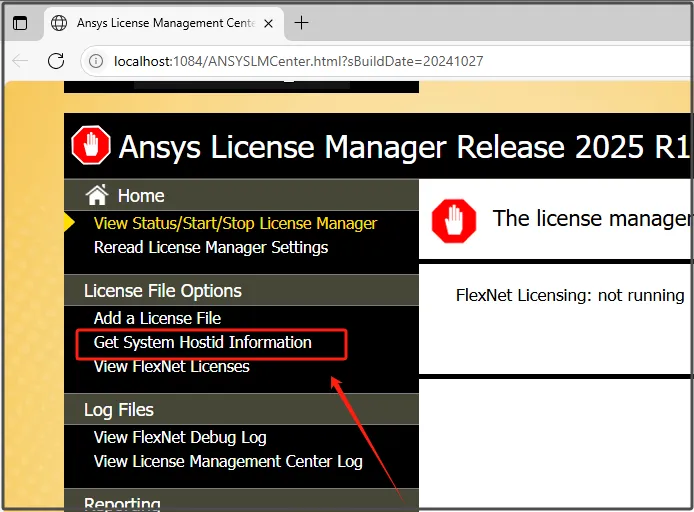Image resolution: width=694 pixels, height=512 pixels.
Task: Open View FlexNet Debug Log
Action: pos(180,437)
